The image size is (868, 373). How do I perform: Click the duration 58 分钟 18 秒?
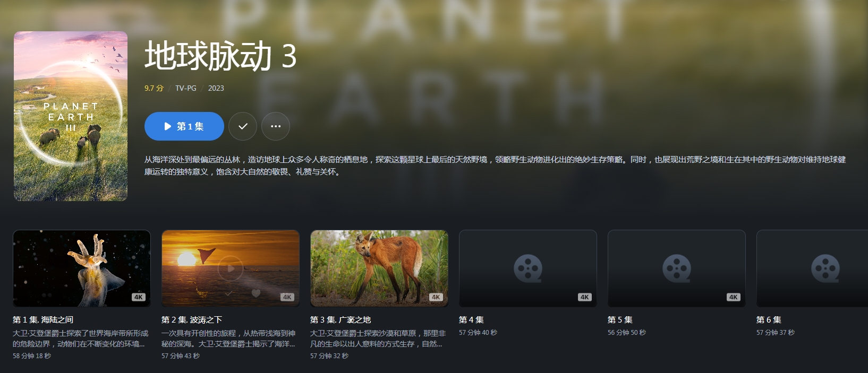coord(32,356)
